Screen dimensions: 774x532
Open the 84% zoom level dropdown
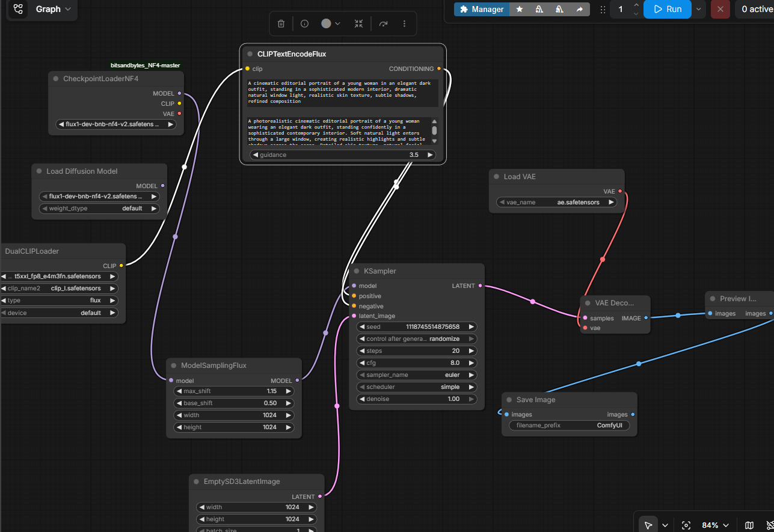(715, 525)
